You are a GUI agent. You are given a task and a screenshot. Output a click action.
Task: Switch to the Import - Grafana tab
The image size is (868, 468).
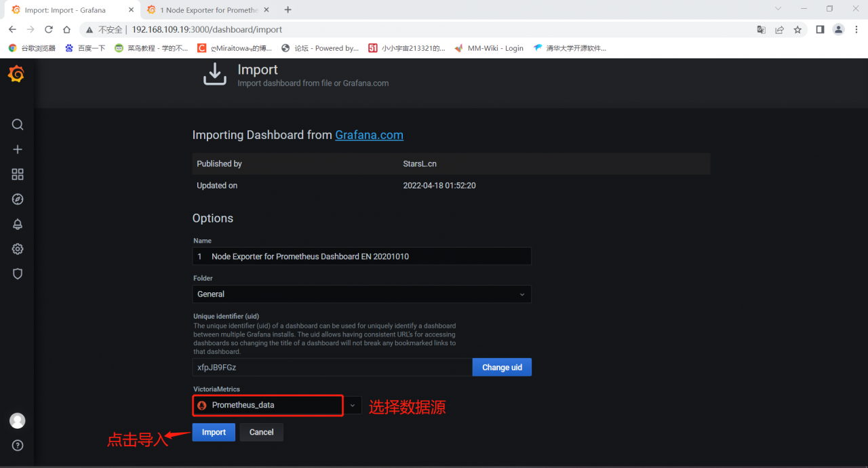point(71,10)
